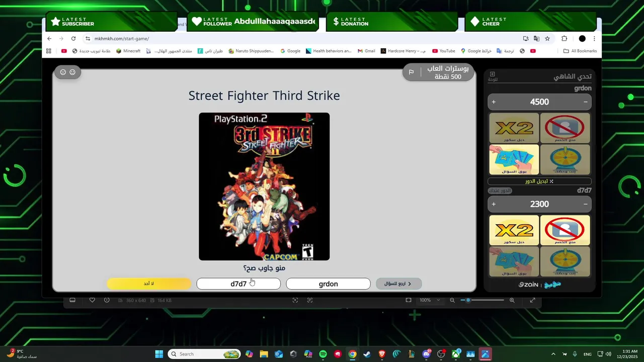Open Chrome extensions puzzle icon
The height and width of the screenshot is (362, 644).
coord(565,39)
